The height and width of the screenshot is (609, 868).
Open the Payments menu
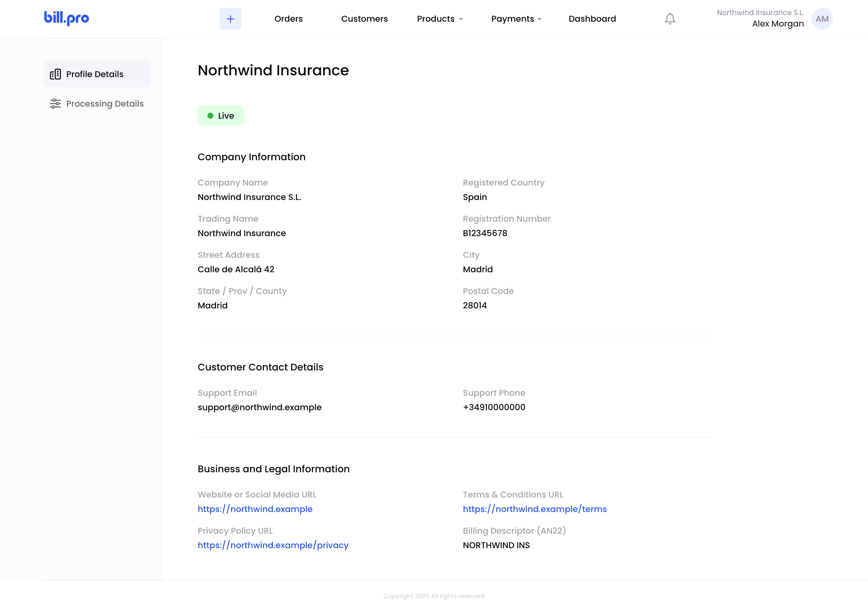[513, 18]
